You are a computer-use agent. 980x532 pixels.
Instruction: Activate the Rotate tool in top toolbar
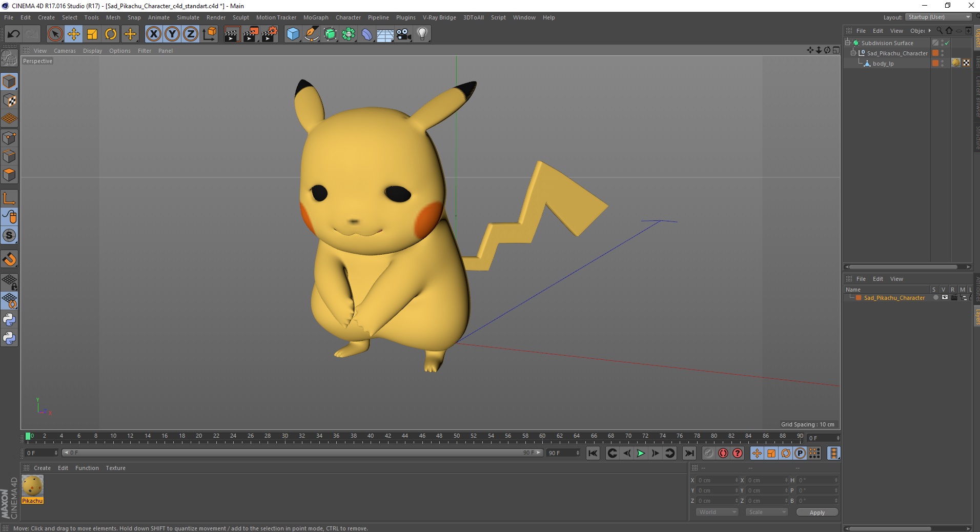[111, 34]
